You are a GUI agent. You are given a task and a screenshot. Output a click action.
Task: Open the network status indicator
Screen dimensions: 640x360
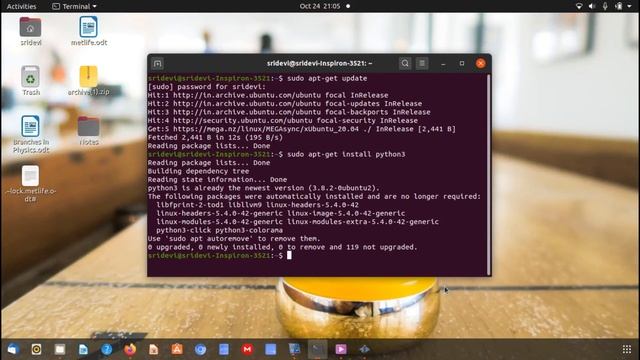coord(579,6)
